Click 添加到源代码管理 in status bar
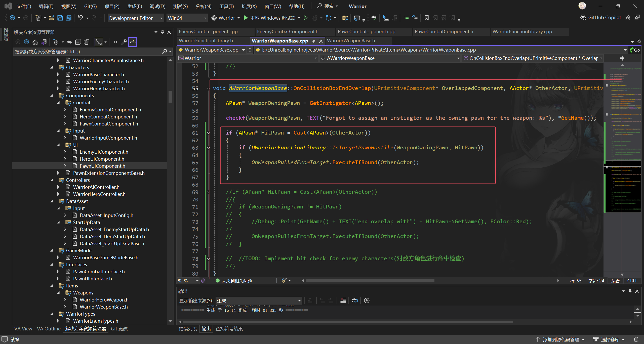The image size is (644, 344). (561, 339)
